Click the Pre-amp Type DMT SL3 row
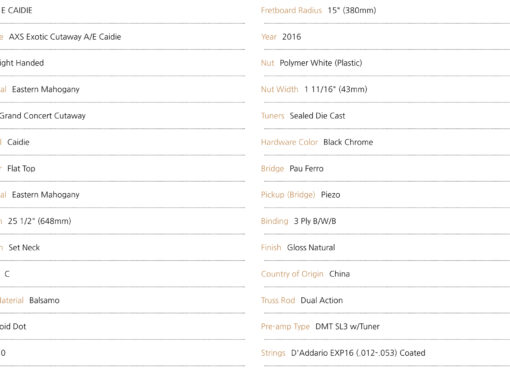Screen dimensions: 510x382 tap(387, 326)
